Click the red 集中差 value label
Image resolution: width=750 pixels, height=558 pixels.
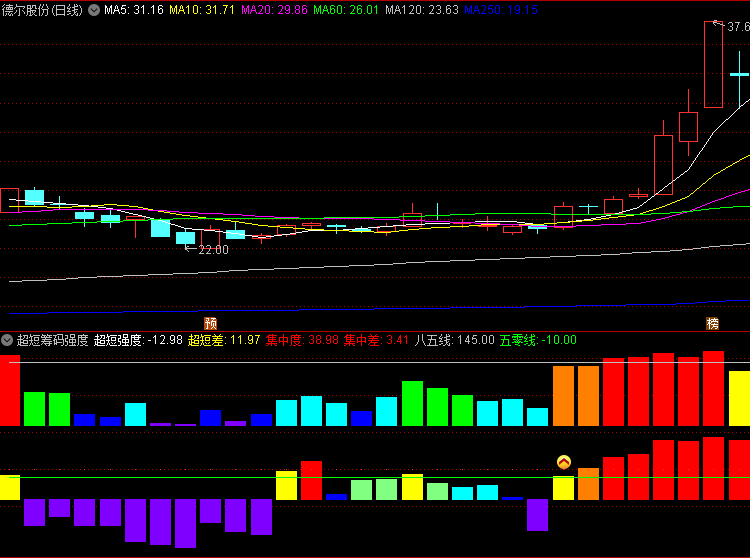click(376, 340)
